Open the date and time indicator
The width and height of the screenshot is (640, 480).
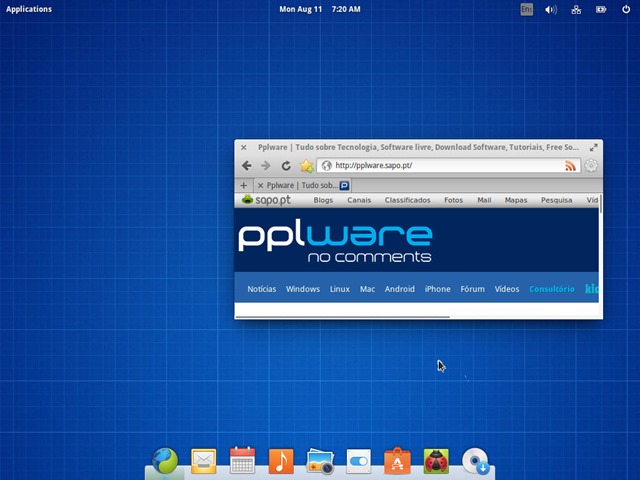coord(320,9)
